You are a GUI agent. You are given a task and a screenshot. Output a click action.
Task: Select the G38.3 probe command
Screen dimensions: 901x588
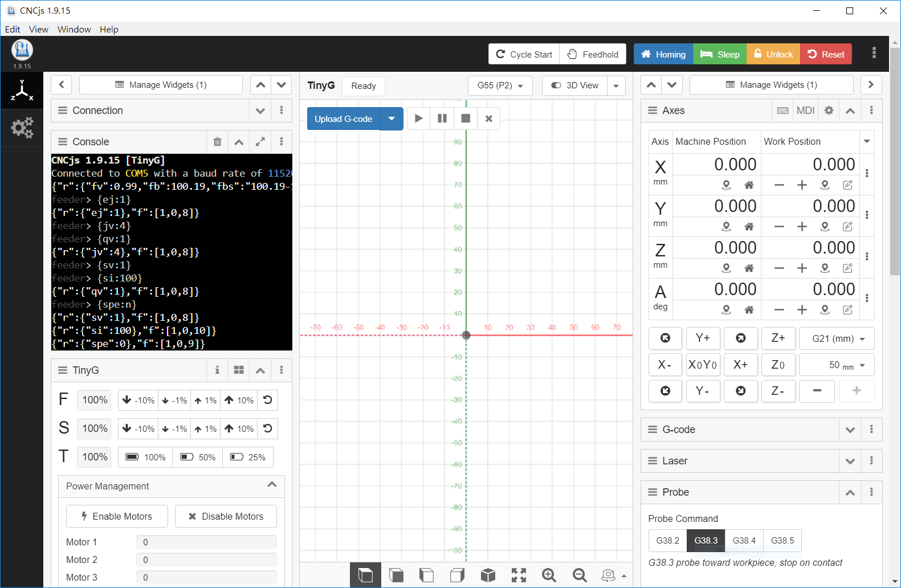706,541
